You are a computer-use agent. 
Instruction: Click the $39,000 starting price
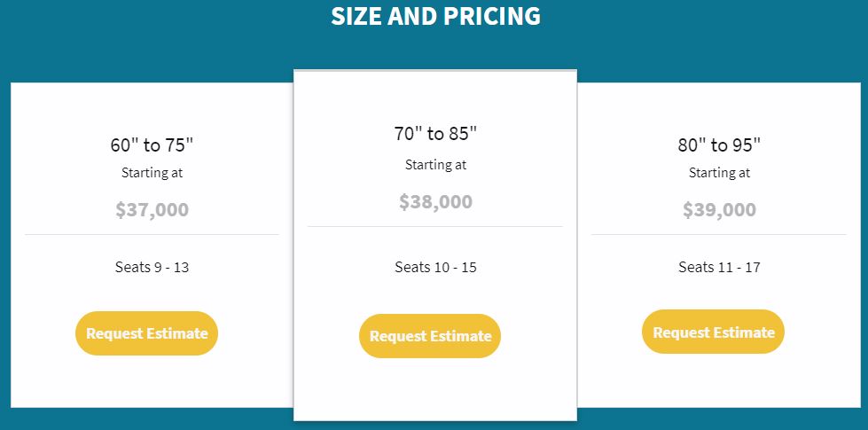point(719,210)
